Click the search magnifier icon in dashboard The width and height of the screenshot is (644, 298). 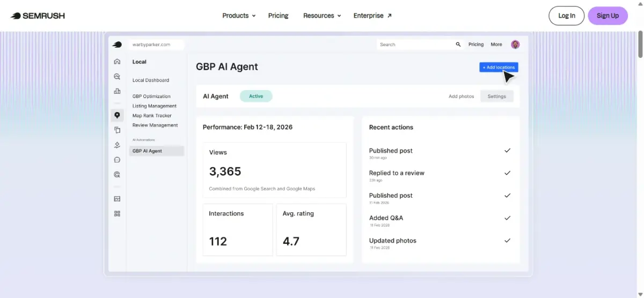(x=458, y=44)
